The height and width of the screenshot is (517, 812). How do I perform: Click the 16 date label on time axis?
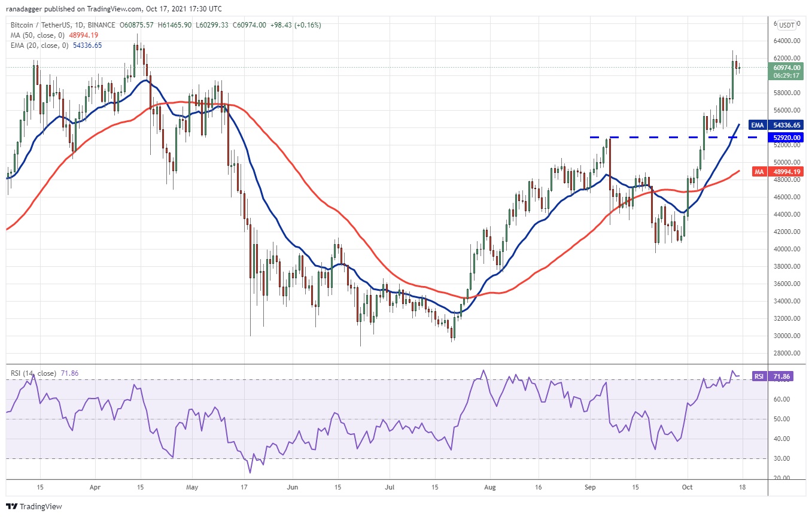click(x=538, y=488)
